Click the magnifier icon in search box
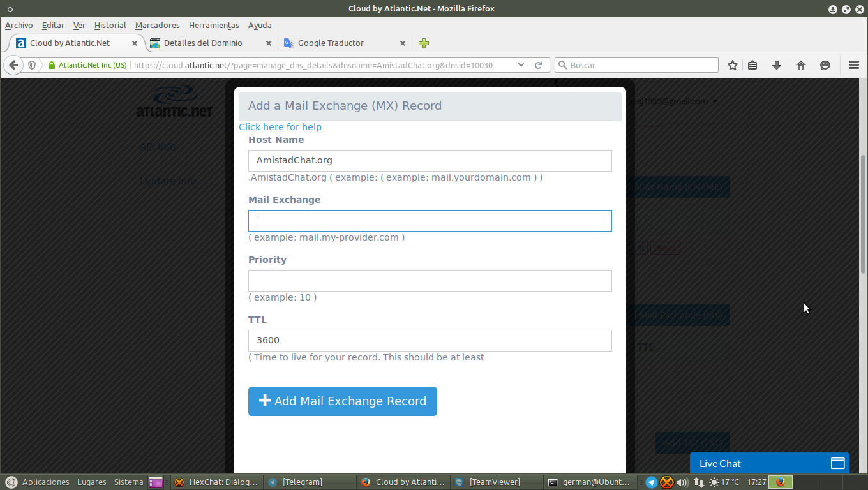Viewport: 868px width, 490px height. 562,65
